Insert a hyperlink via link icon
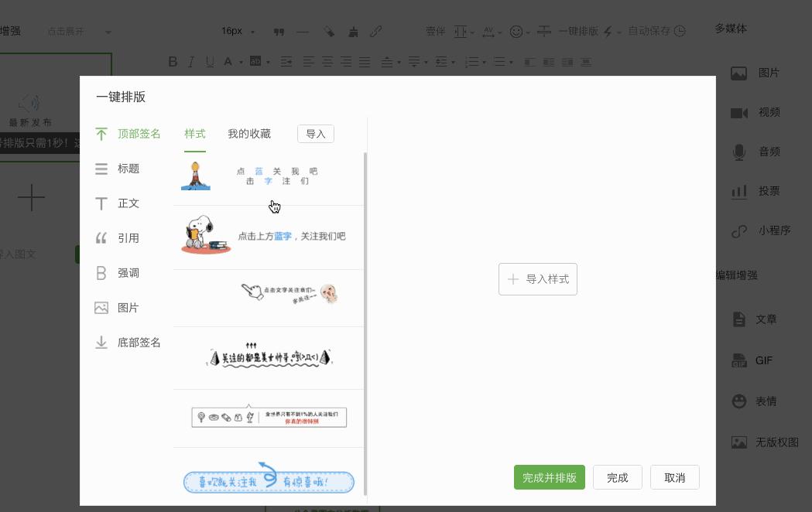Screen dimensions: 812x512 376,32
